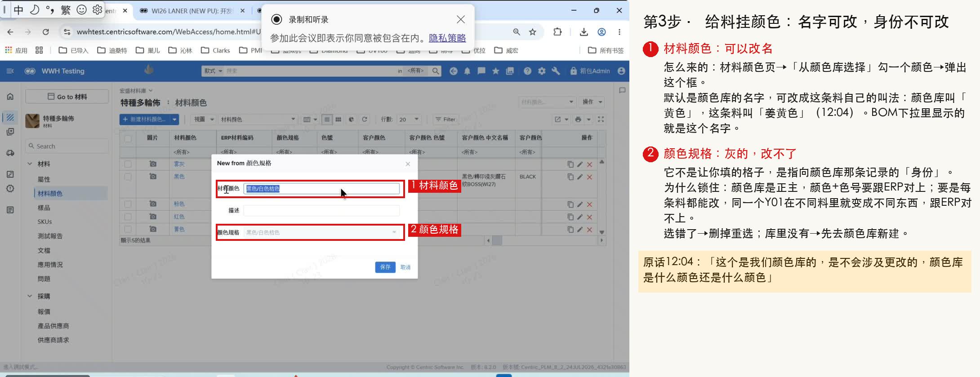980x377 pixels.
Task: Switch to grid tile view icon
Action: point(339,120)
